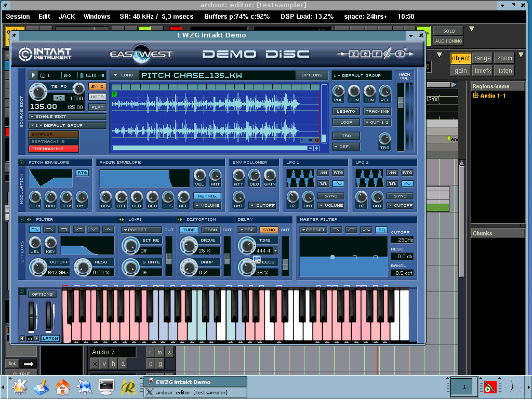Toggle the LATCH button near keyboard
The height and width of the screenshot is (399, 532).
pos(50,338)
